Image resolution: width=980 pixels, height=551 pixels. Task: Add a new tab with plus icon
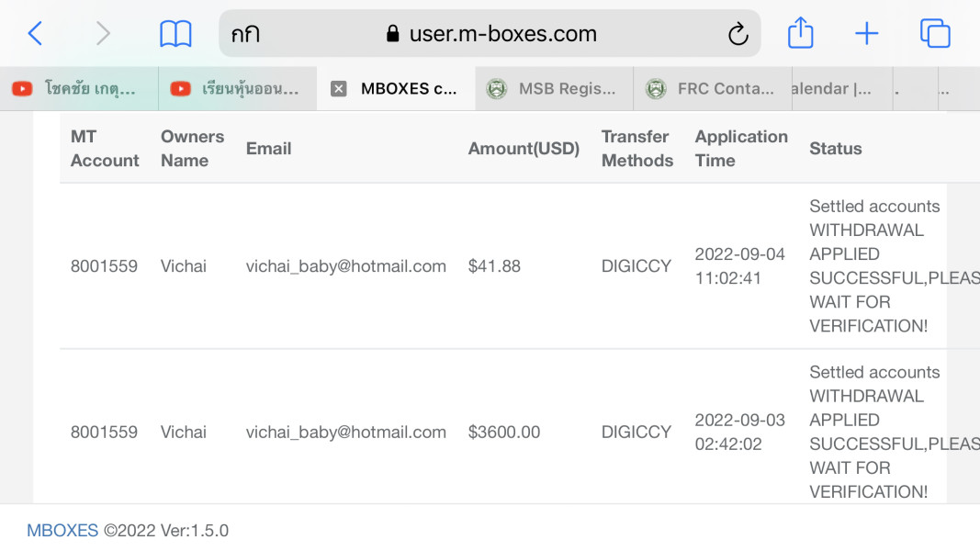[x=867, y=33]
